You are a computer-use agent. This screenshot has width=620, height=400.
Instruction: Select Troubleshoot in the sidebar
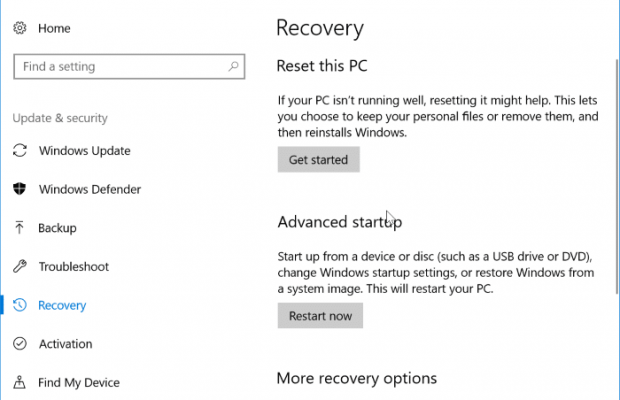(x=73, y=267)
